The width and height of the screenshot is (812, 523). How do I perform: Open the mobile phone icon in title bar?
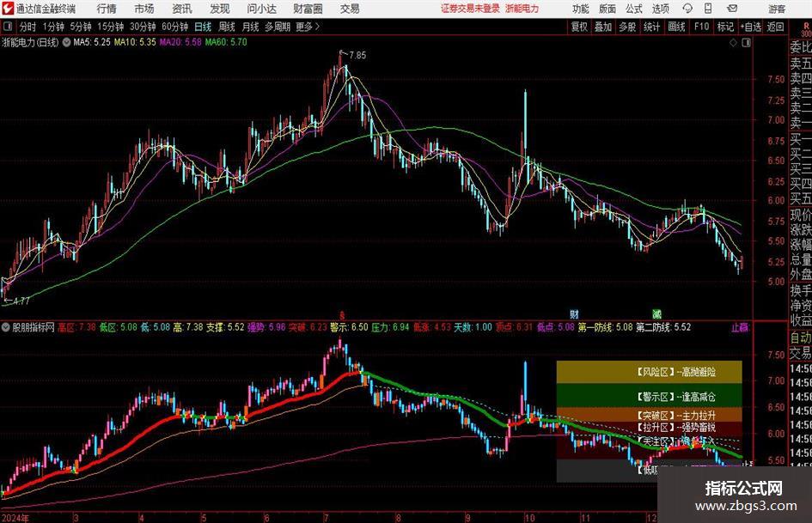pyautogui.click(x=708, y=9)
